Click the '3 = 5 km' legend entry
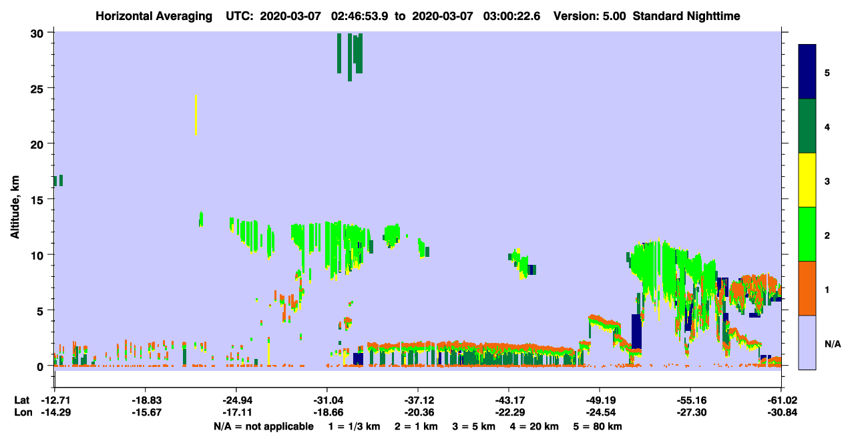This screenshot has width=868, height=445. pos(475,426)
